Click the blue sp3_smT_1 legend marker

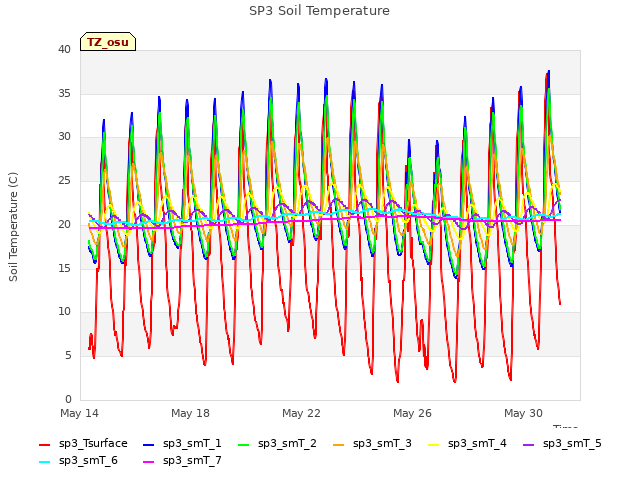pyautogui.click(x=149, y=445)
